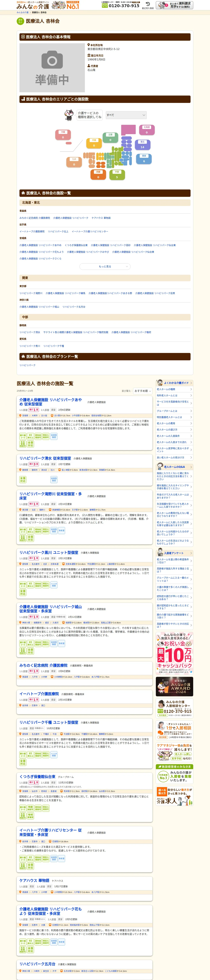This screenshot has height=980, width=210.
Task: Open 老人ホームの費用 guide item
Action: [x=175, y=423]
